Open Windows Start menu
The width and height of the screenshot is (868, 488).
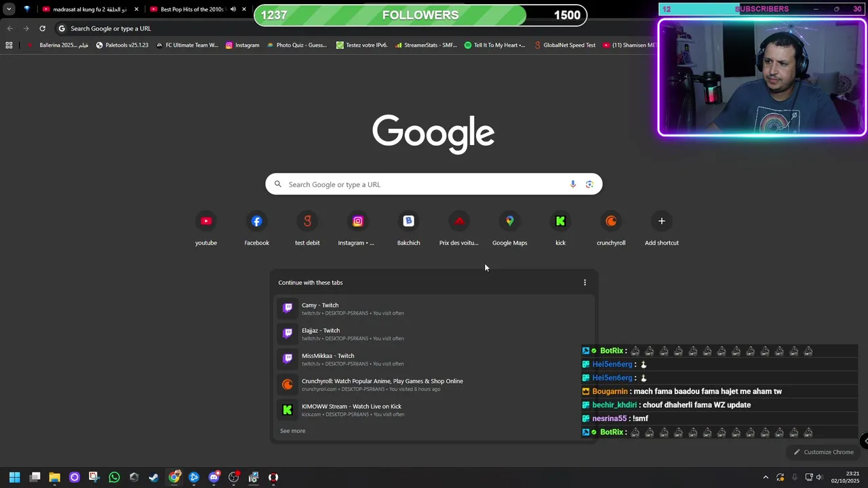15,477
